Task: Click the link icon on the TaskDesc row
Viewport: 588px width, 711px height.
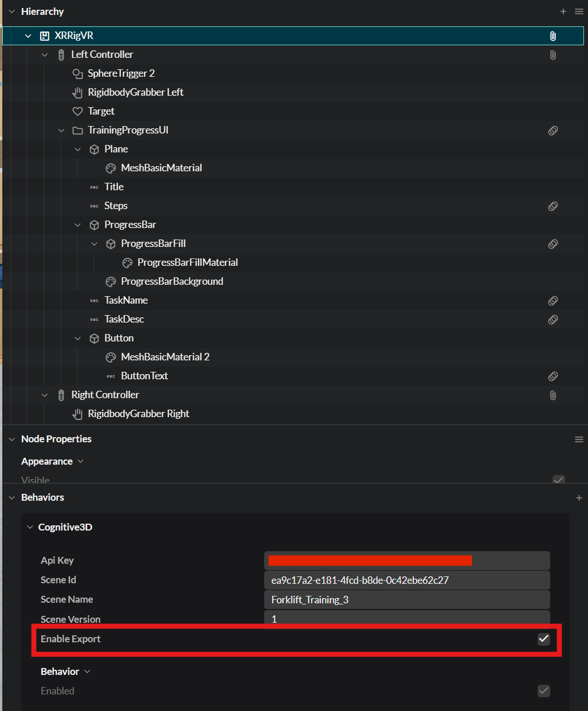Action: (x=552, y=319)
